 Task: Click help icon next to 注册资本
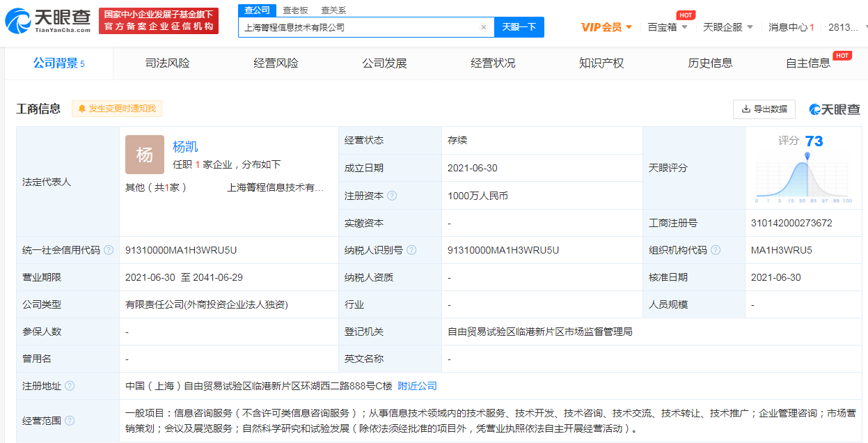(x=392, y=196)
